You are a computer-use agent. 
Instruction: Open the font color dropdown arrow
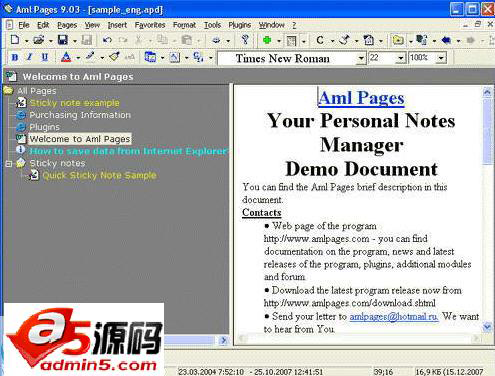78,58
